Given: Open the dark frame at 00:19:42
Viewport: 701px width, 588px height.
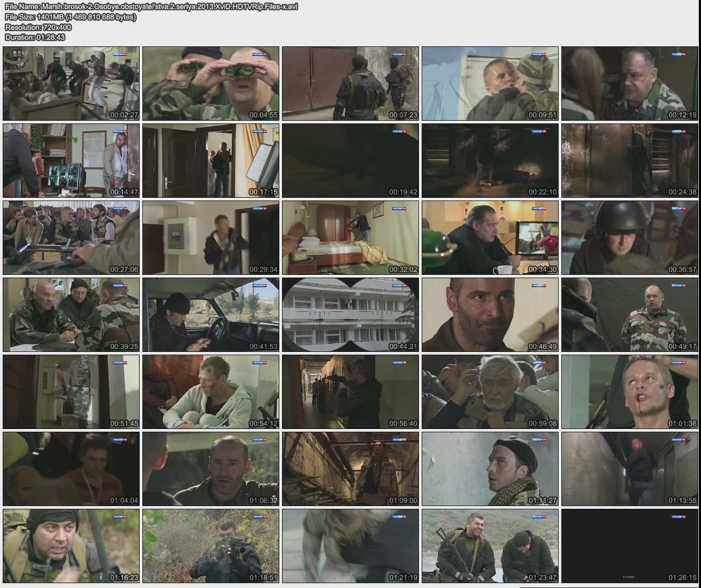Looking at the screenshot, I should point(350,161).
